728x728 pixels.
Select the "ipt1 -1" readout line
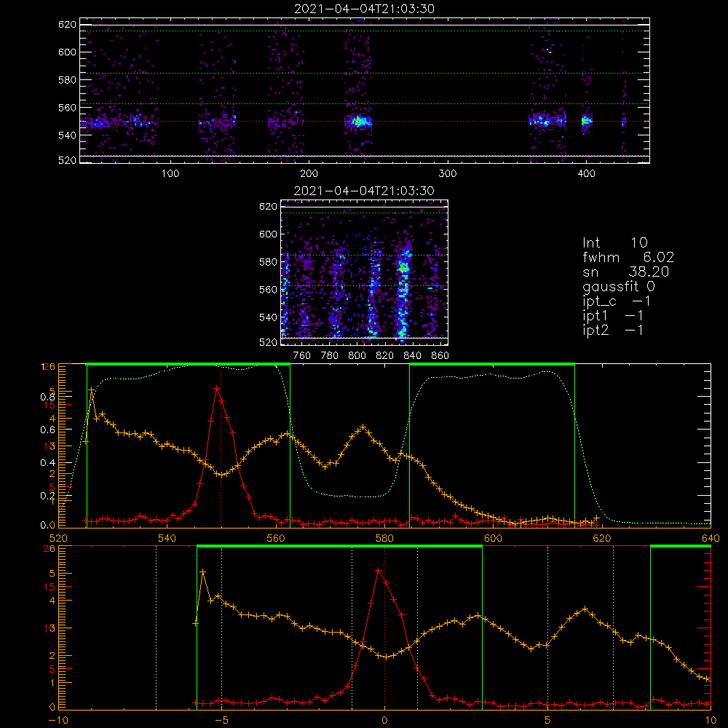(613, 316)
